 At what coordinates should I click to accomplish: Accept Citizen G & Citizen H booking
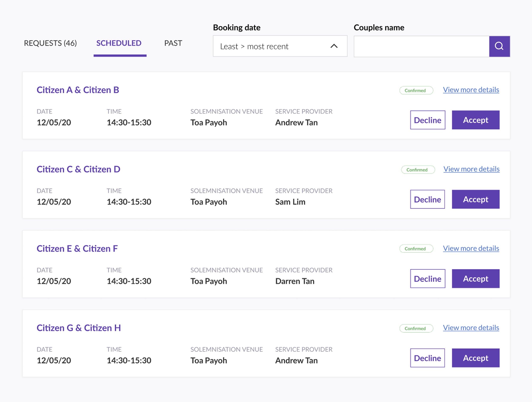475,358
